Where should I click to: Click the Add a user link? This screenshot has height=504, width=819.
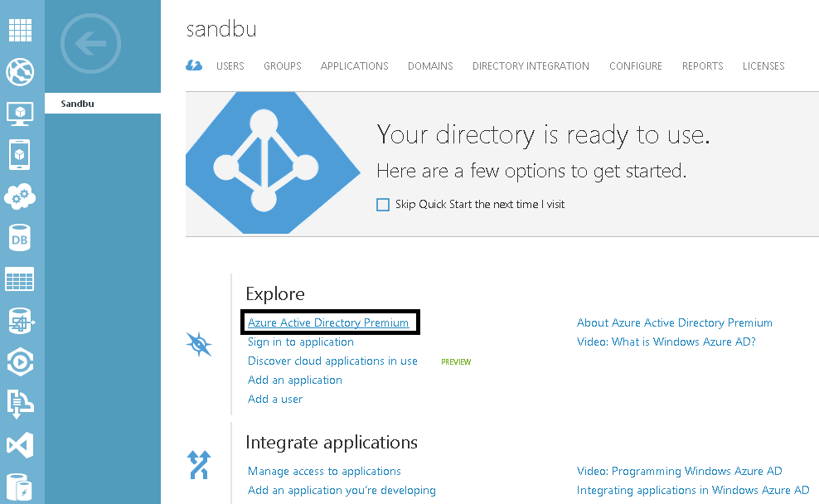[x=274, y=399]
